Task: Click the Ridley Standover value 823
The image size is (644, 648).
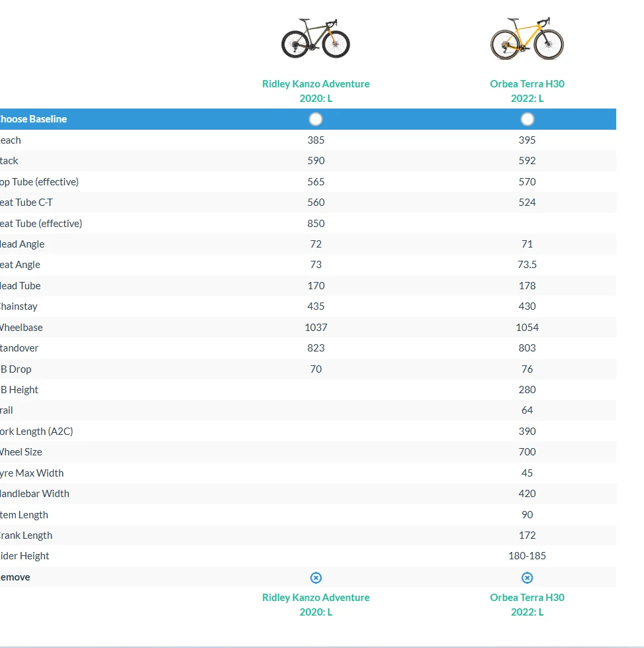Action: click(x=316, y=348)
